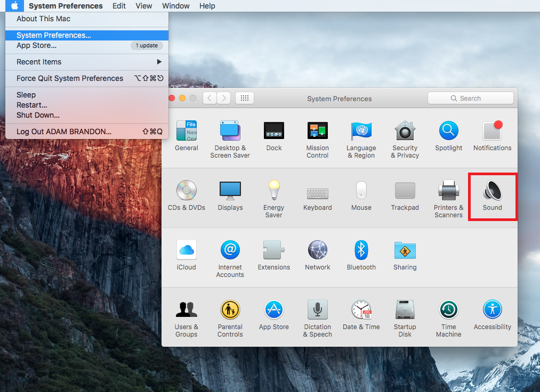
Task: Click the Apple menu icon
Action: point(14,6)
